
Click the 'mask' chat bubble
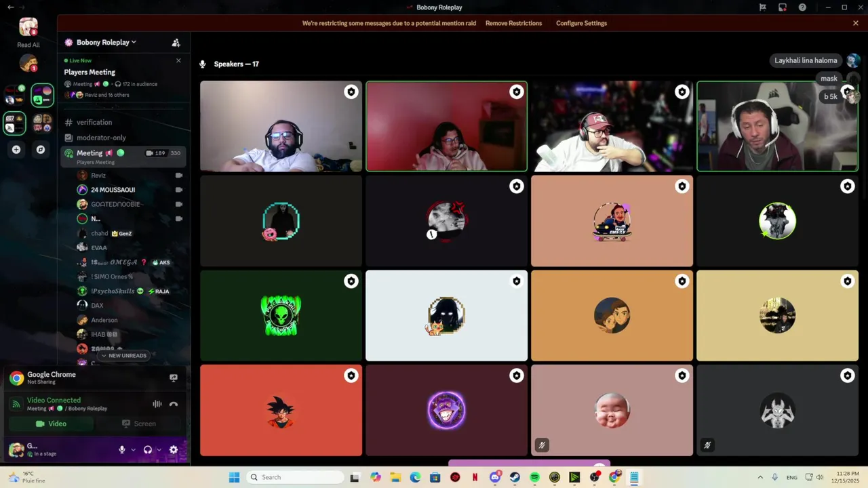point(829,79)
